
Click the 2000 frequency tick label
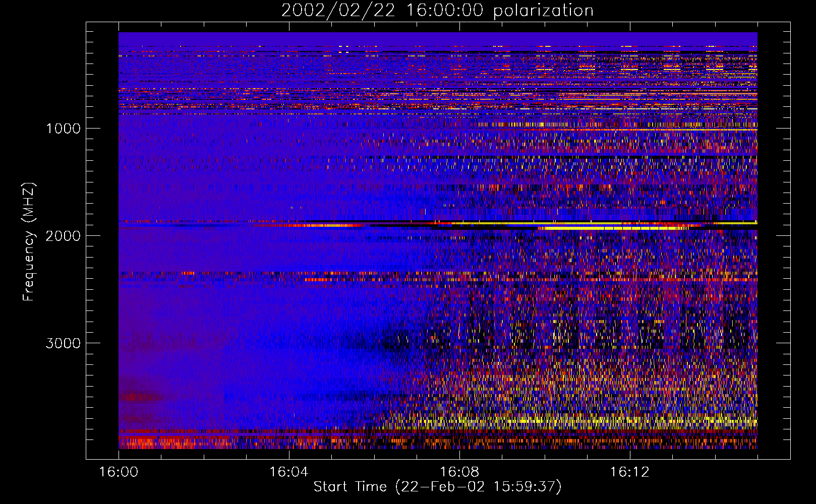(x=63, y=236)
